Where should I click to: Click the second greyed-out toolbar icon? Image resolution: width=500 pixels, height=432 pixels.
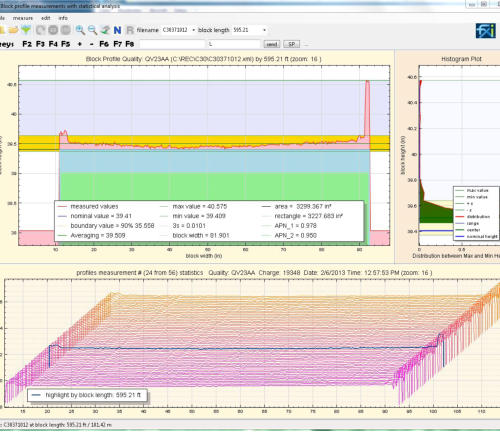[x=53, y=30]
